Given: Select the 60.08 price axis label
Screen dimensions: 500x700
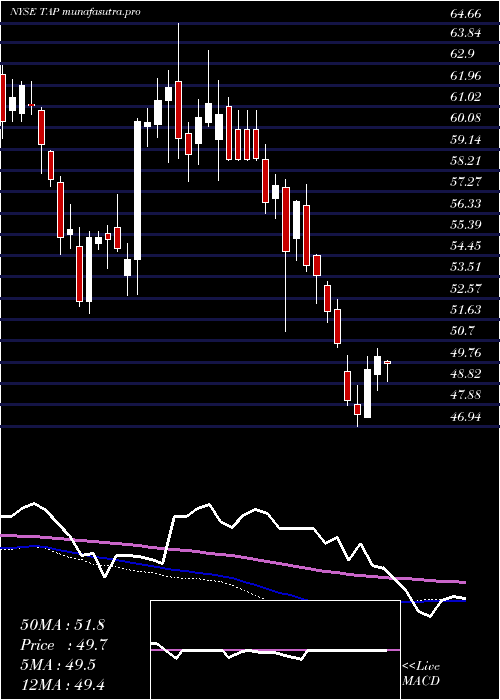Looking at the screenshot, I should click(x=466, y=118).
